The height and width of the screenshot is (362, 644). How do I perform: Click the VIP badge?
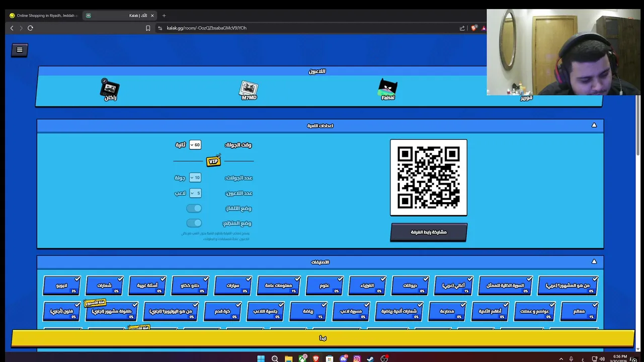213,161
